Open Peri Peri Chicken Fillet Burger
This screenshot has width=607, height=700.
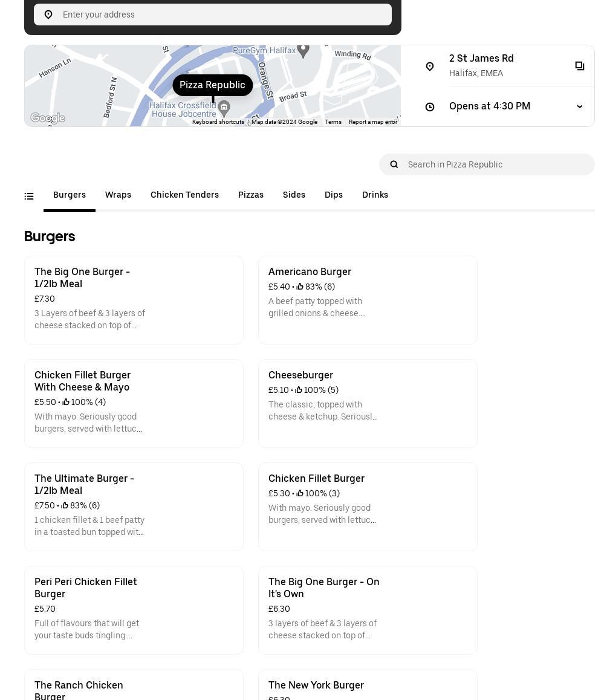click(x=134, y=611)
